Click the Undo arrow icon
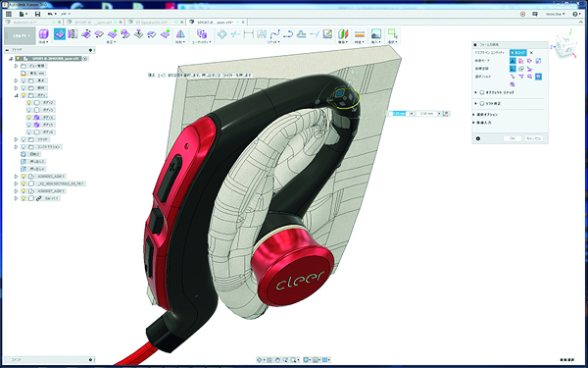Image resolution: width=588 pixels, height=368 pixels. coord(50,14)
